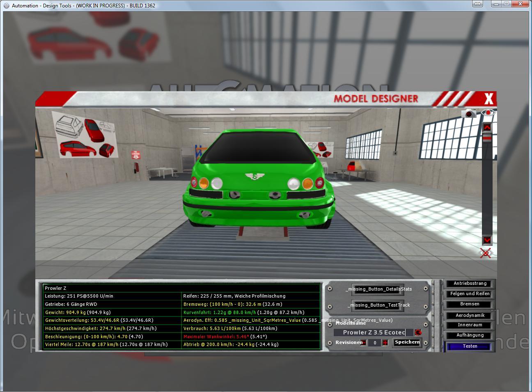Click the camera screenshot icon

[x=468, y=113]
